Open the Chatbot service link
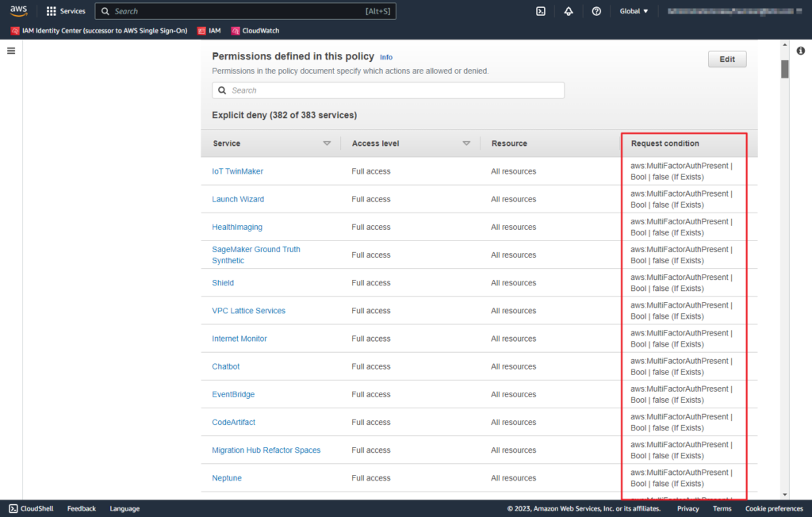The image size is (812, 517). pos(226,367)
